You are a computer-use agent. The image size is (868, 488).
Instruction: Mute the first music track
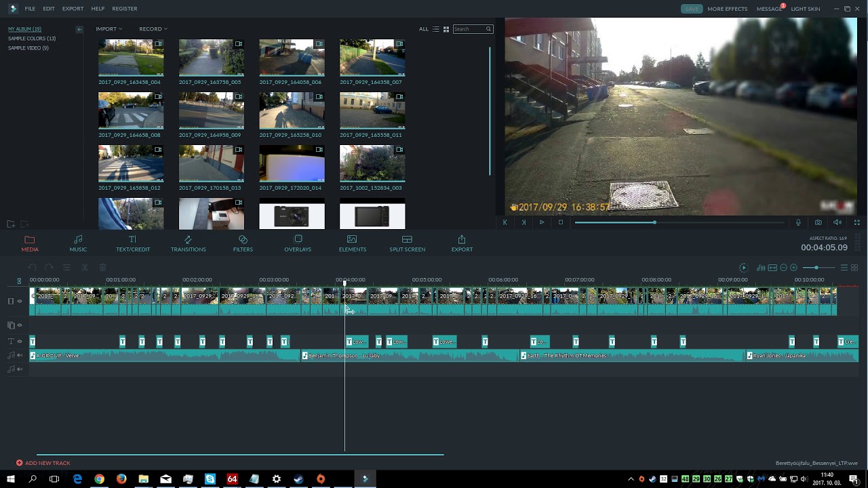pos(20,355)
